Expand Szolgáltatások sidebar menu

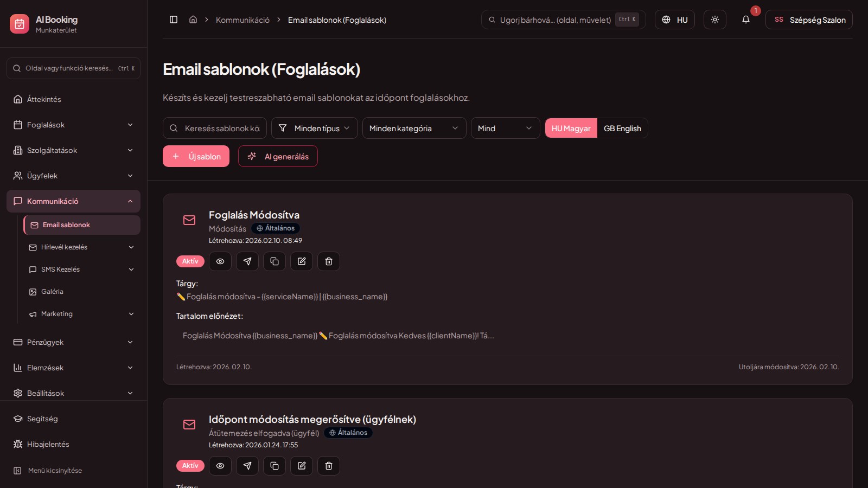click(x=73, y=150)
